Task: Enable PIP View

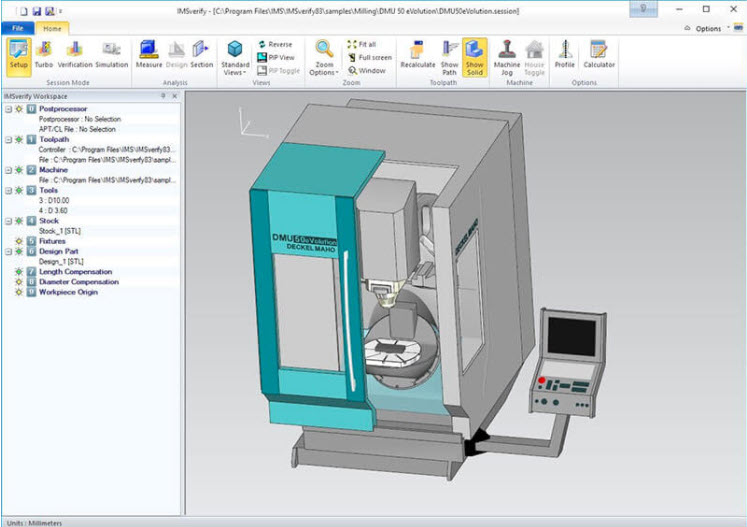Action: (276, 57)
